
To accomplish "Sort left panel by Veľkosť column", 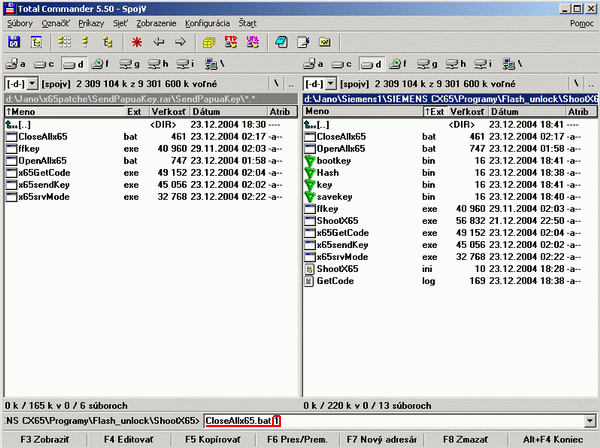I will (x=169, y=112).
